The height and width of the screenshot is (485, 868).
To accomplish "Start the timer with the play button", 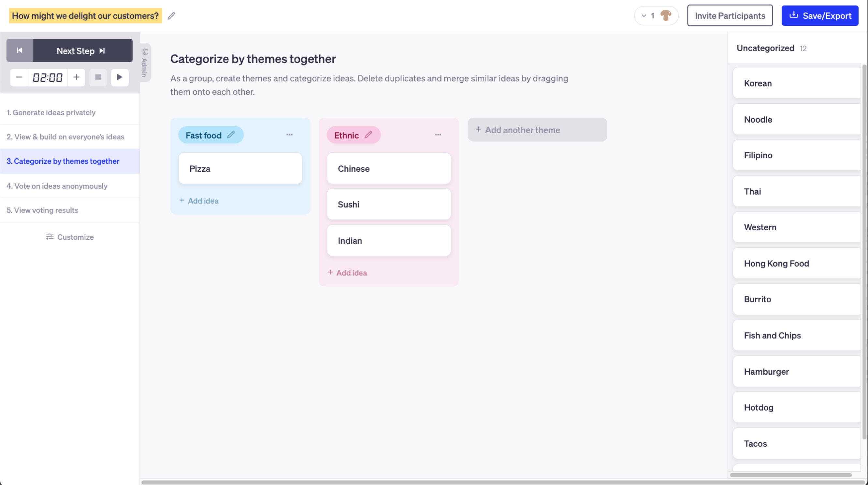I will pyautogui.click(x=120, y=77).
